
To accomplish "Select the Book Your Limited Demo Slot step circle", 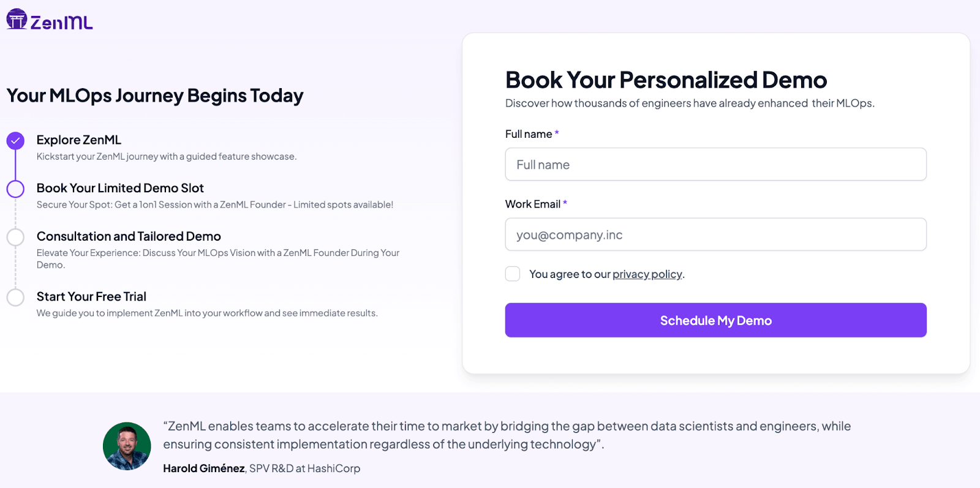I will pos(15,189).
